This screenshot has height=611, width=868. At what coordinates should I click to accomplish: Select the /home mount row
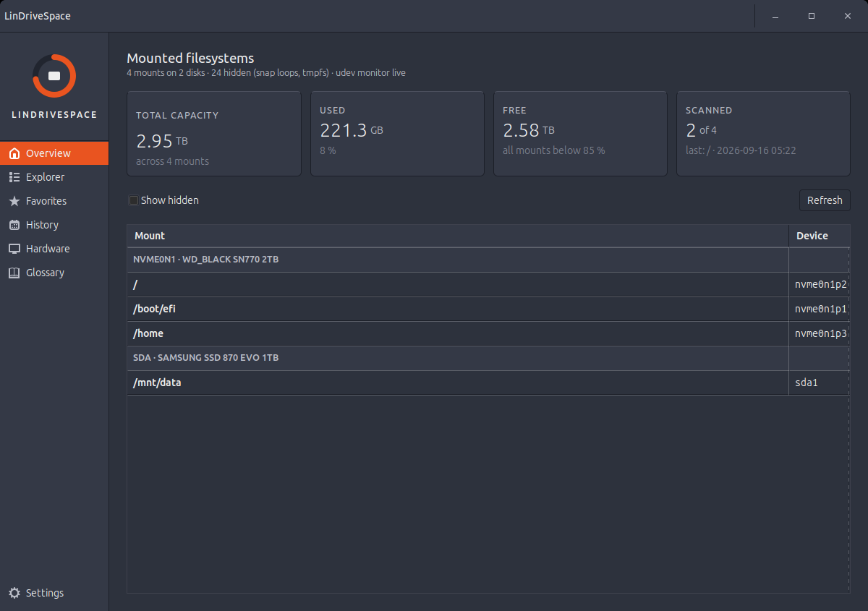click(488, 334)
